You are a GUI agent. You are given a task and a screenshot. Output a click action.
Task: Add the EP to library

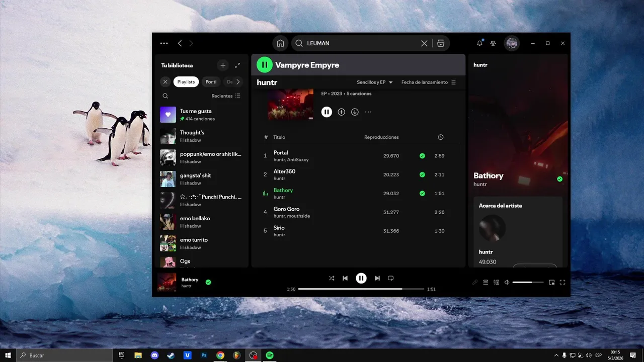click(x=341, y=112)
